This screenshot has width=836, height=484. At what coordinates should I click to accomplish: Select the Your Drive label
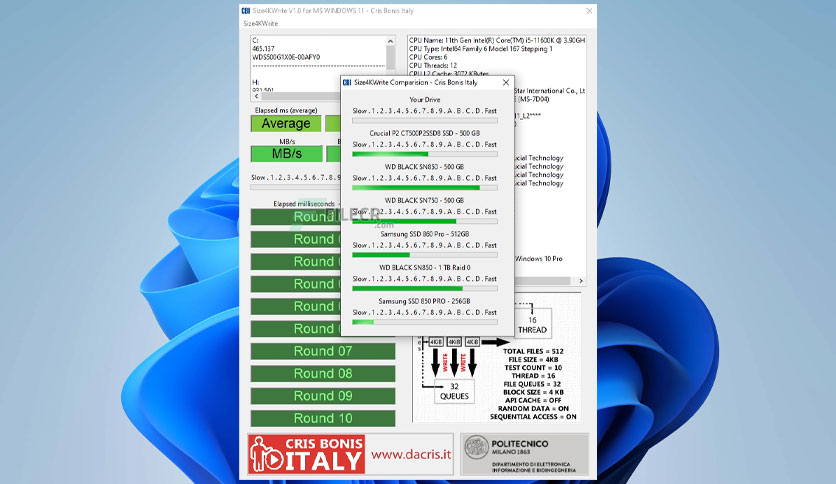point(425,100)
